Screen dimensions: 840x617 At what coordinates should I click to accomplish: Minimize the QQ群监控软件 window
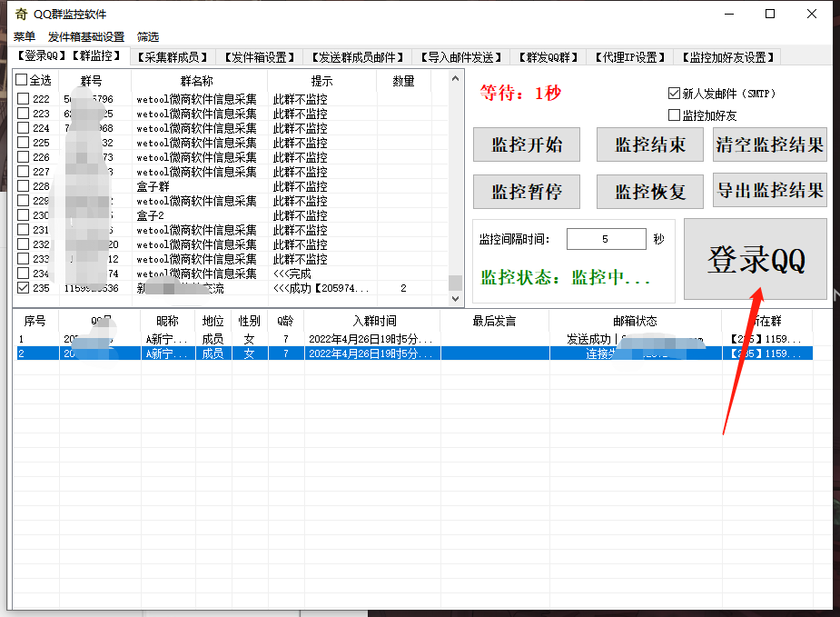click(x=728, y=14)
